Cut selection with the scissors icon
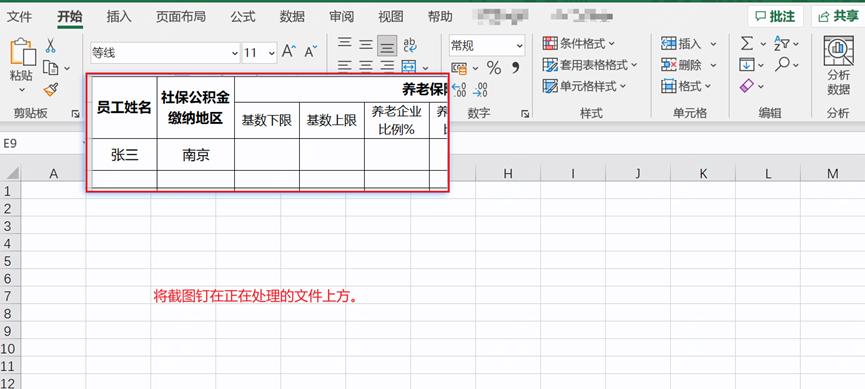865x389 pixels. point(50,45)
